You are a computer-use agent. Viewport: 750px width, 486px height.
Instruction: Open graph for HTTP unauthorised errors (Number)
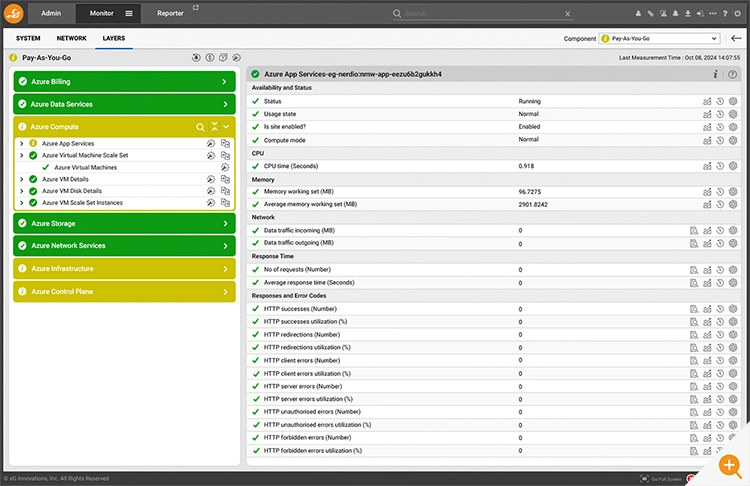pyautogui.click(x=707, y=412)
